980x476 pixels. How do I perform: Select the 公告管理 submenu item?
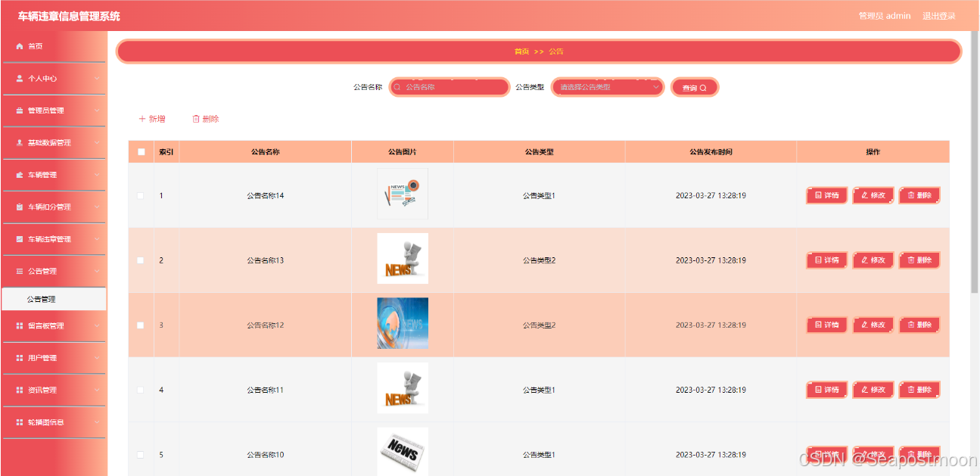(54, 298)
